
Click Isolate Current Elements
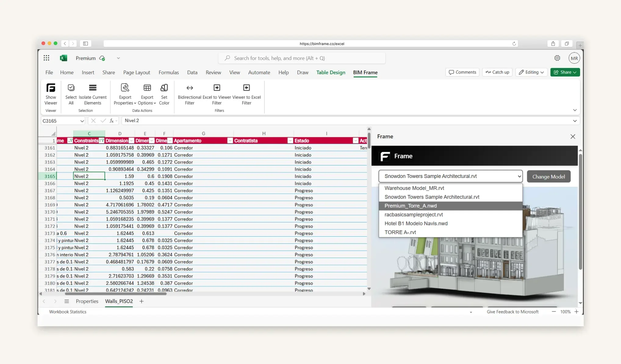(x=93, y=94)
